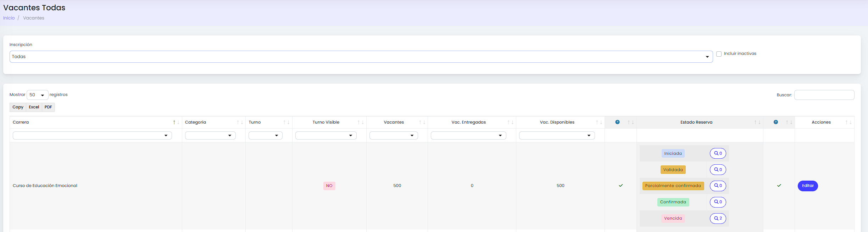Click the Confirmada status badge

(673, 202)
